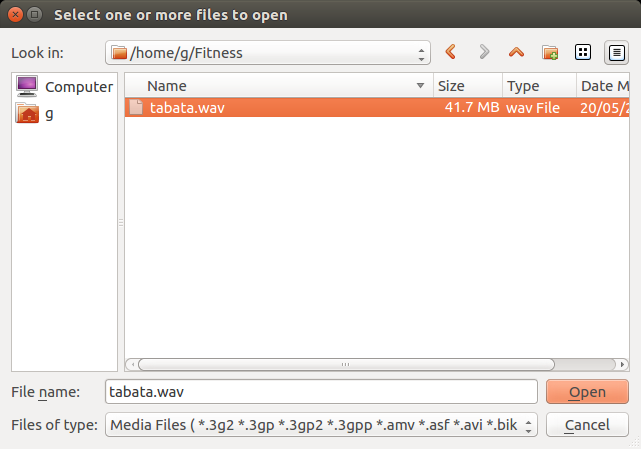The height and width of the screenshot is (449, 641).
Task: Click the Back navigation arrow
Action: (451, 52)
